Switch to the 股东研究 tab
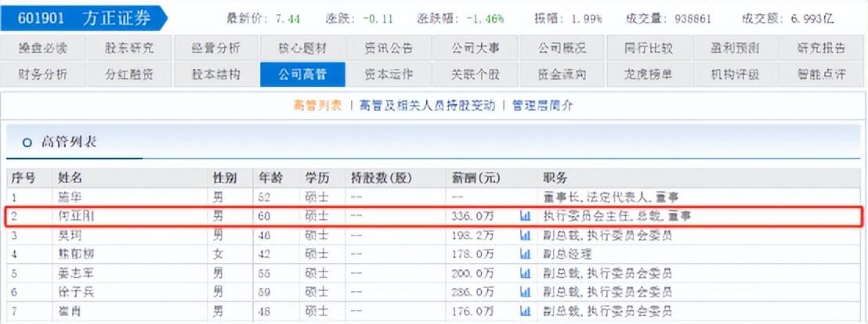 click(129, 48)
